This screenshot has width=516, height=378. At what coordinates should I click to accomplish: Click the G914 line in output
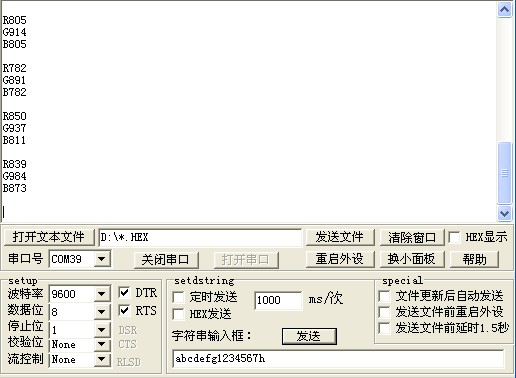click(14, 32)
